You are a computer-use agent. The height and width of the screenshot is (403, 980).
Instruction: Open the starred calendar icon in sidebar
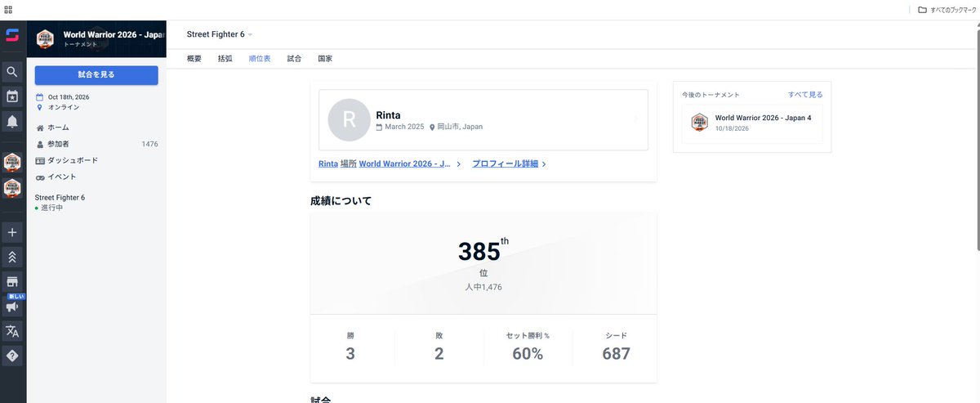[12, 96]
